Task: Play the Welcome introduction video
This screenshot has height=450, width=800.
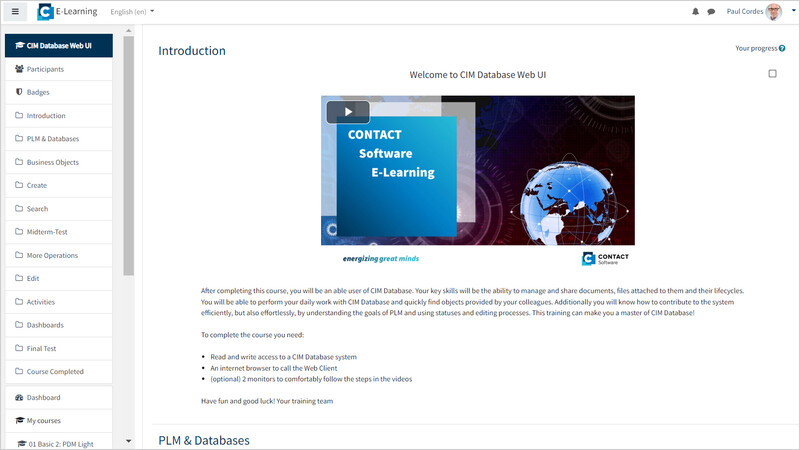Action: coord(348,112)
